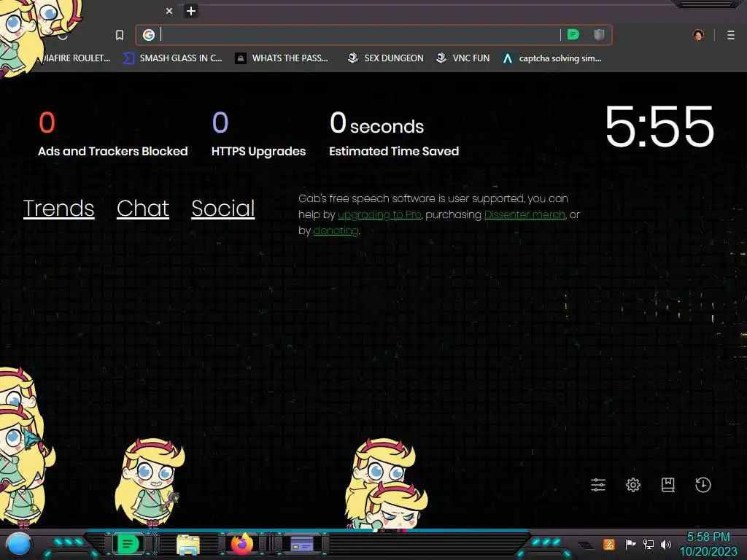This screenshot has height=560, width=747.
Task: Click the bookmark this page icon
Action: click(x=120, y=35)
